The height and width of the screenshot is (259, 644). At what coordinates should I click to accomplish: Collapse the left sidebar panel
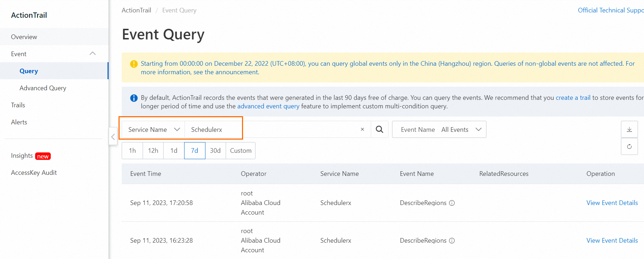(x=113, y=137)
